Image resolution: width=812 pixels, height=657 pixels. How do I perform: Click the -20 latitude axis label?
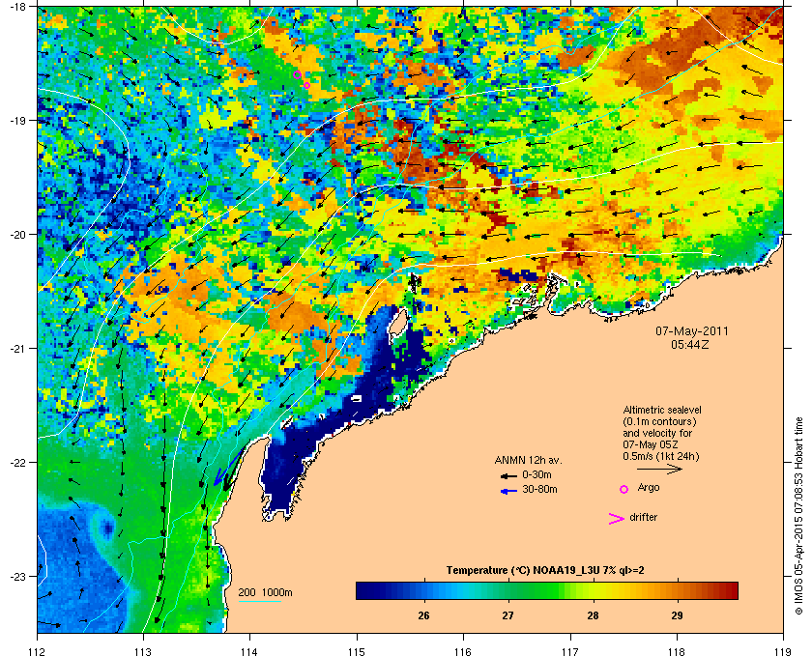(17, 235)
